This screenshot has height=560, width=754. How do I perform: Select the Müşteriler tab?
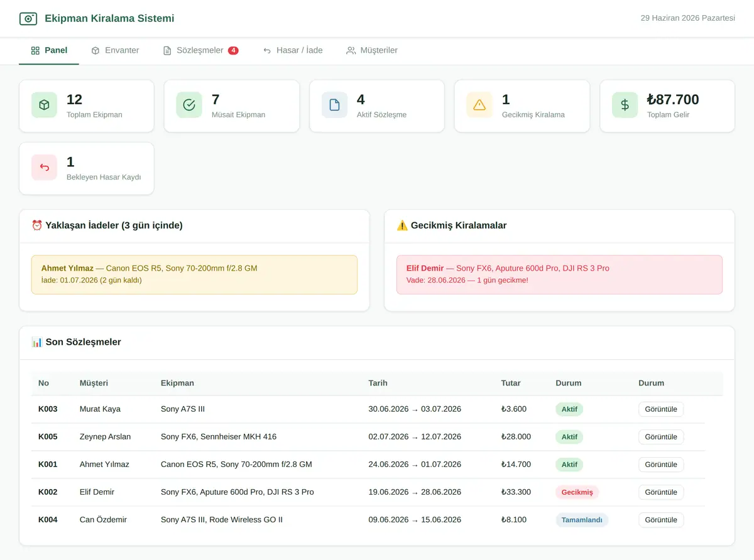pyautogui.click(x=372, y=50)
